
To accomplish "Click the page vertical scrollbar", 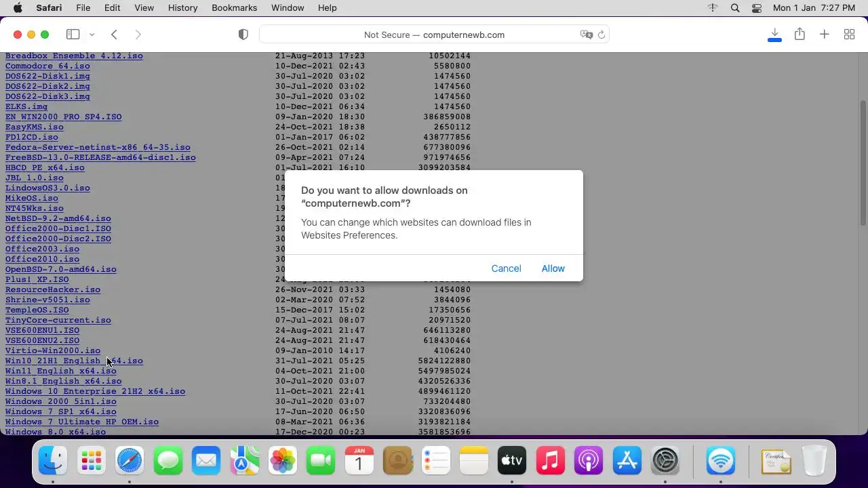I will (x=863, y=163).
